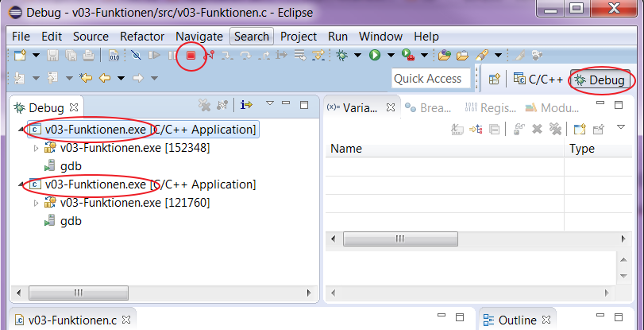Click the Suspend pause icon

click(172, 55)
